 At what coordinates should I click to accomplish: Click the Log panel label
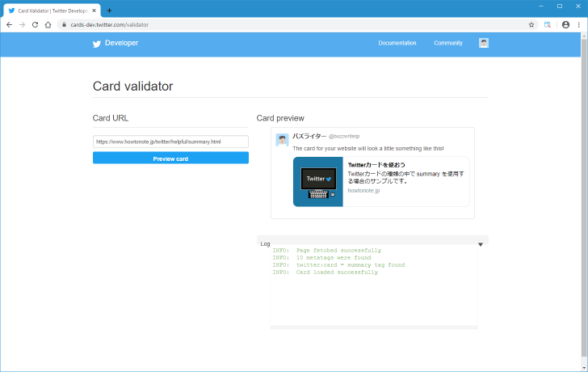pos(265,244)
